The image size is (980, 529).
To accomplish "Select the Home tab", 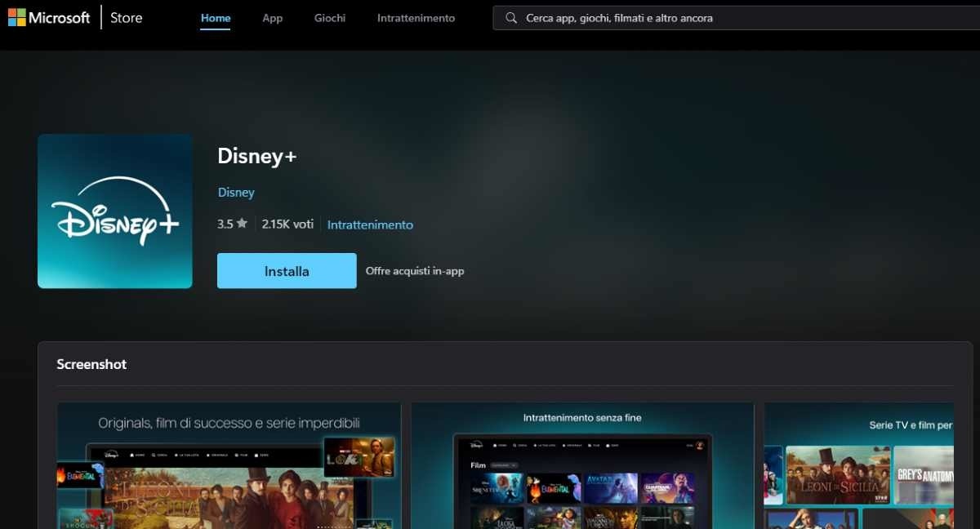I will point(216,18).
